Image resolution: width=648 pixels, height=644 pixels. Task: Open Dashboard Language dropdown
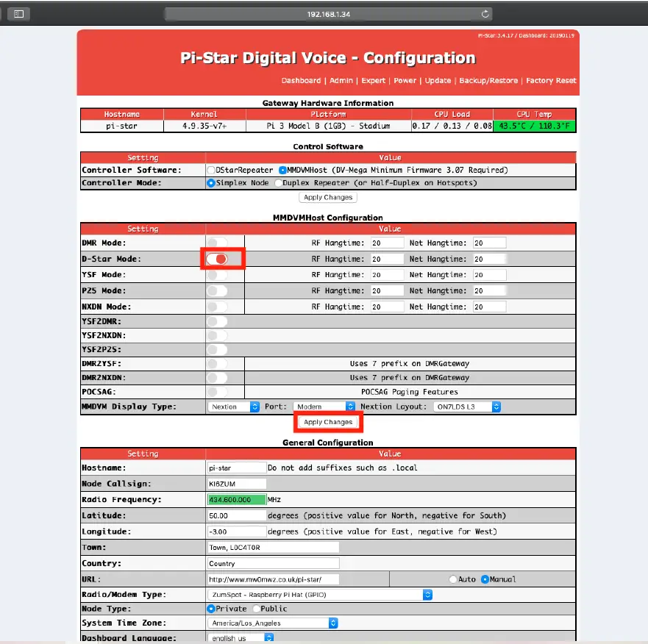(x=241, y=638)
